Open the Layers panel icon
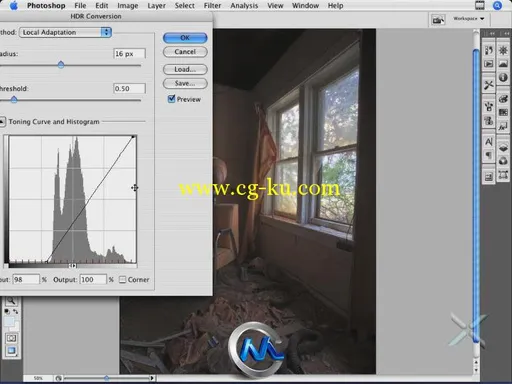This screenshot has height=384, width=512. point(503,147)
